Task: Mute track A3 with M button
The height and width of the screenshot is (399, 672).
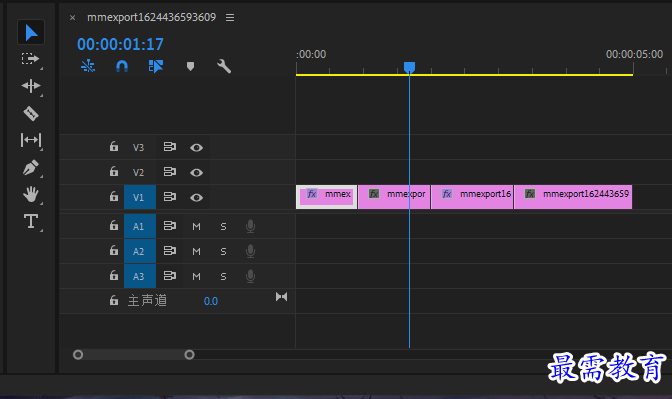Action: point(196,276)
